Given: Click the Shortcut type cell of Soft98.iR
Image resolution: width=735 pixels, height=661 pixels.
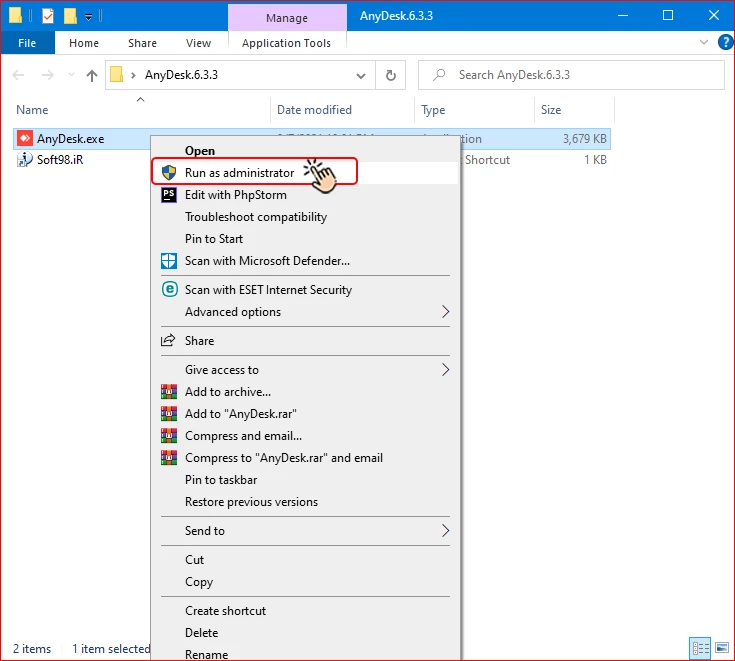Looking at the screenshot, I should (x=488, y=159).
